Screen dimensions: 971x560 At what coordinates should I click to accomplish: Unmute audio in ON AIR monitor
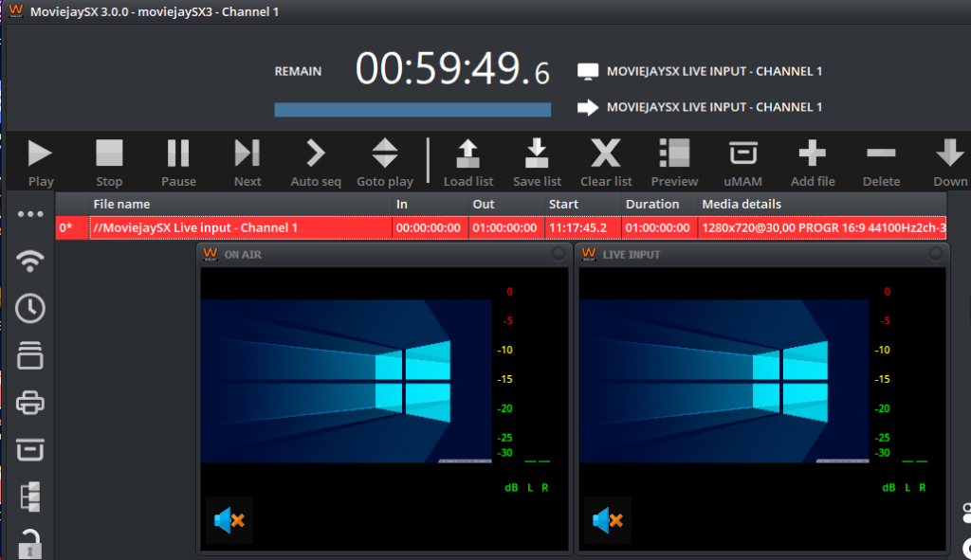[229, 520]
